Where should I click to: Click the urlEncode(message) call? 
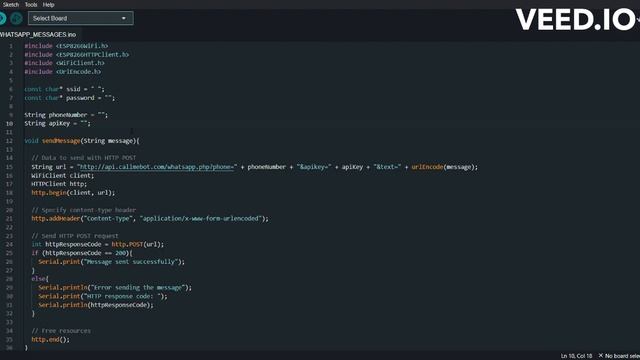point(442,167)
